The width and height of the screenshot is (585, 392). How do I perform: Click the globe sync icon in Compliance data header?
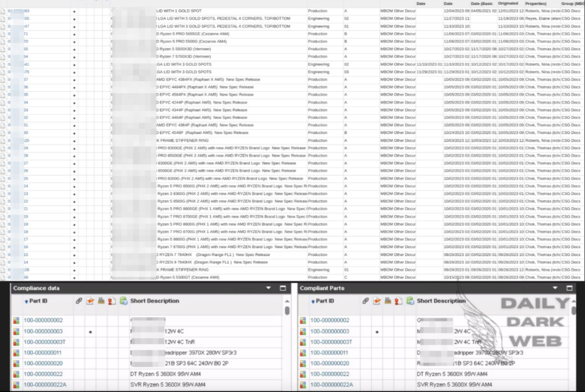(x=124, y=301)
